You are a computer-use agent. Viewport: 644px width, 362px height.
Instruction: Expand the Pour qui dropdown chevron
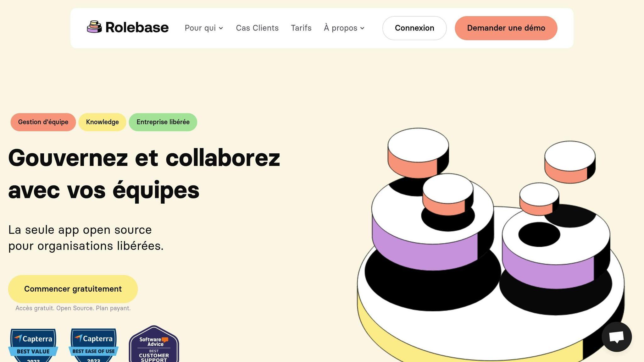(221, 28)
